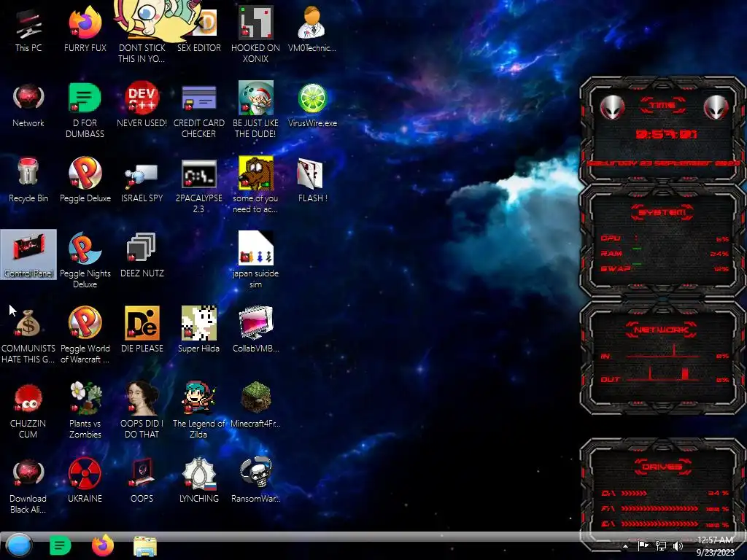Open the Download Black Ali... shortcut
This screenshot has width=747, height=560.
tap(28, 486)
